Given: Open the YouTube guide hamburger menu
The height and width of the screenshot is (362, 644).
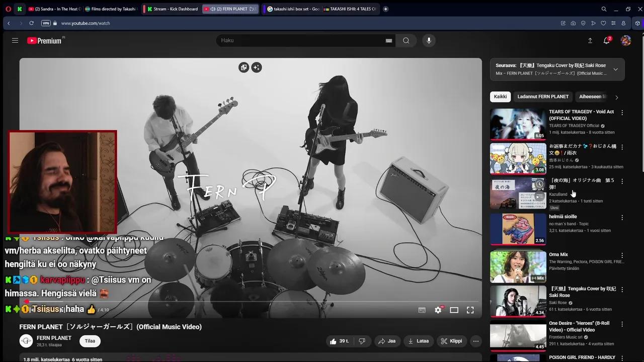Looking at the screenshot, I should click(x=15, y=41).
